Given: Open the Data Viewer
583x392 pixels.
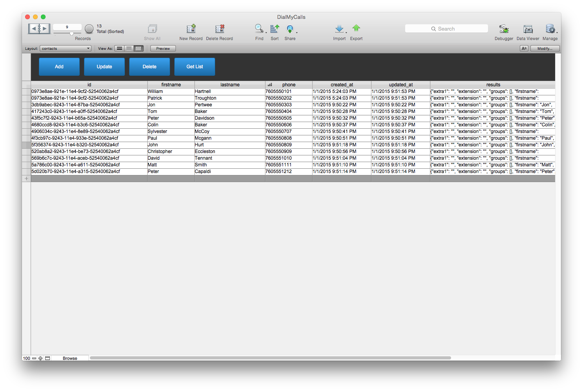Looking at the screenshot, I should [528, 29].
